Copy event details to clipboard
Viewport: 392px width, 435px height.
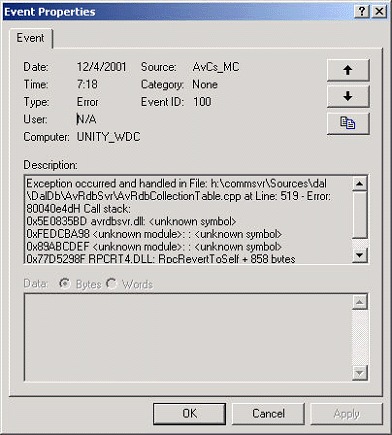coord(348,123)
